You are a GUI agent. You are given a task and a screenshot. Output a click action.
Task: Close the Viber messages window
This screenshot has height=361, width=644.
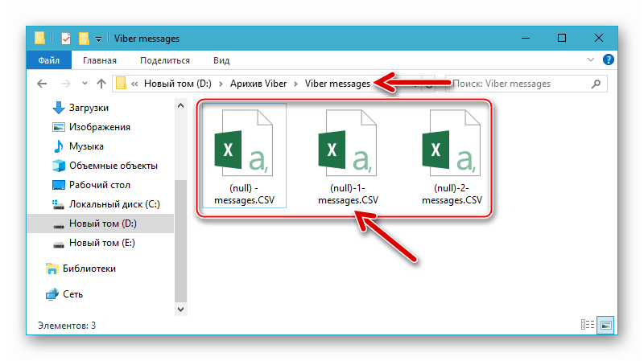coord(599,38)
